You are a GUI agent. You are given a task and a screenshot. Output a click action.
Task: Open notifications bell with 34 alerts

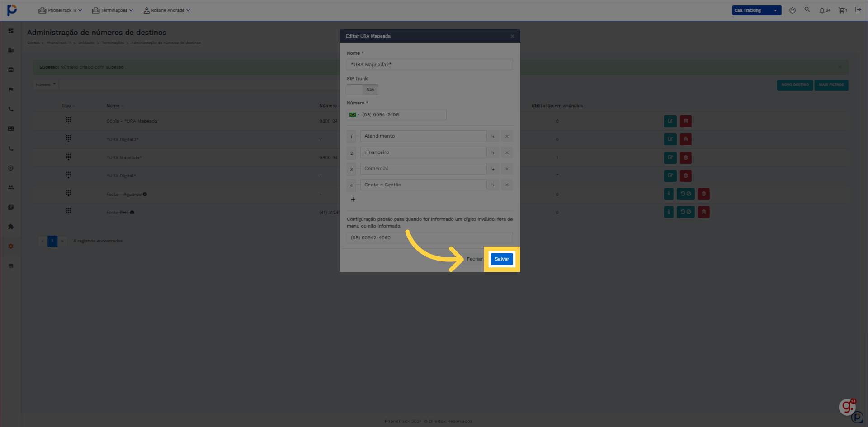coord(825,10)
